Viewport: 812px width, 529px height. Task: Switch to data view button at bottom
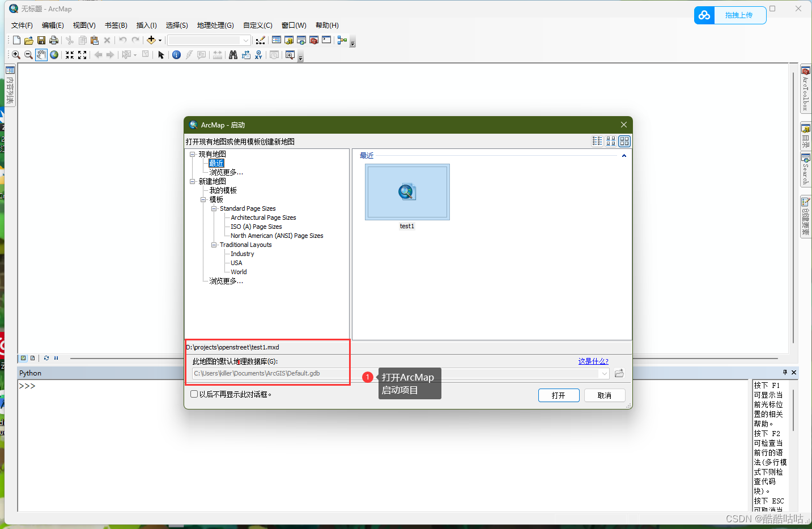[x=23, y=358]
